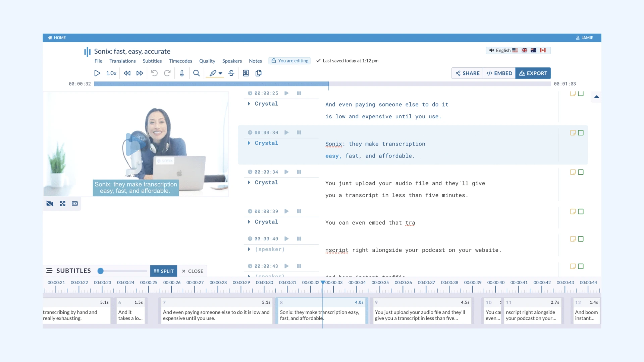Select the highlighter pen tool
644x362 pixels.
click(213, 73)
